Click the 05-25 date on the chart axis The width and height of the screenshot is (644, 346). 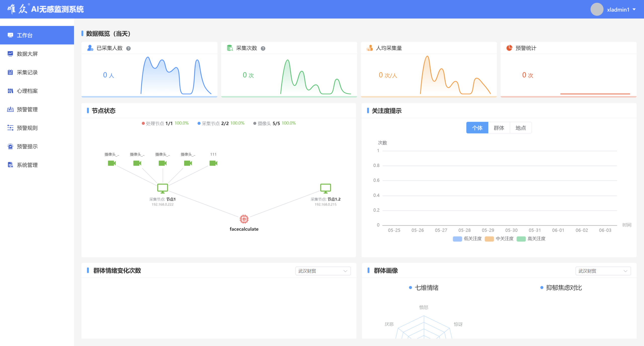coord(394,230)
